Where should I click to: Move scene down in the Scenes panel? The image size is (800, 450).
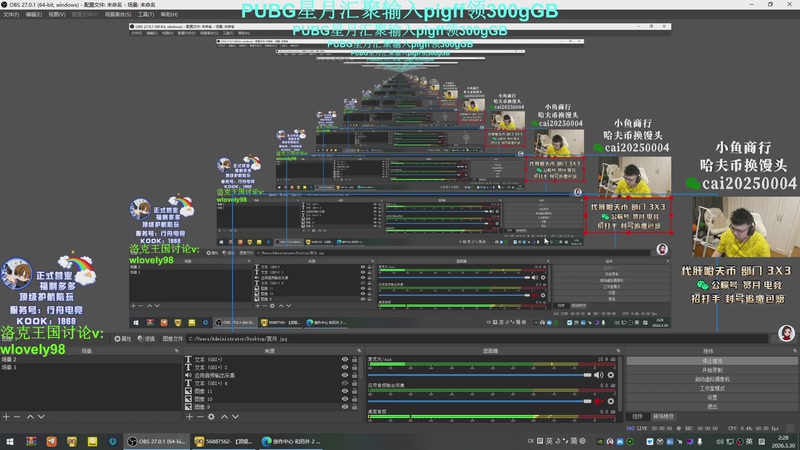[x=41, y=417]
